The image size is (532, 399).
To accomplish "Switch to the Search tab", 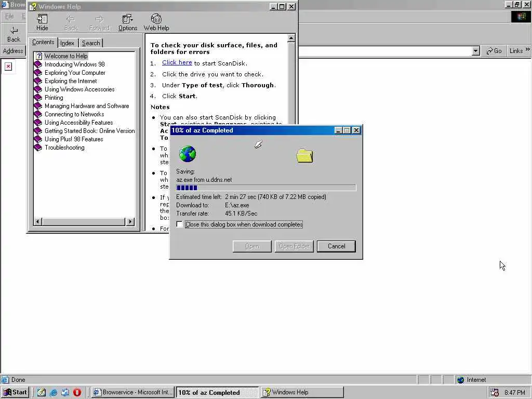I will [x=91, y=43].
